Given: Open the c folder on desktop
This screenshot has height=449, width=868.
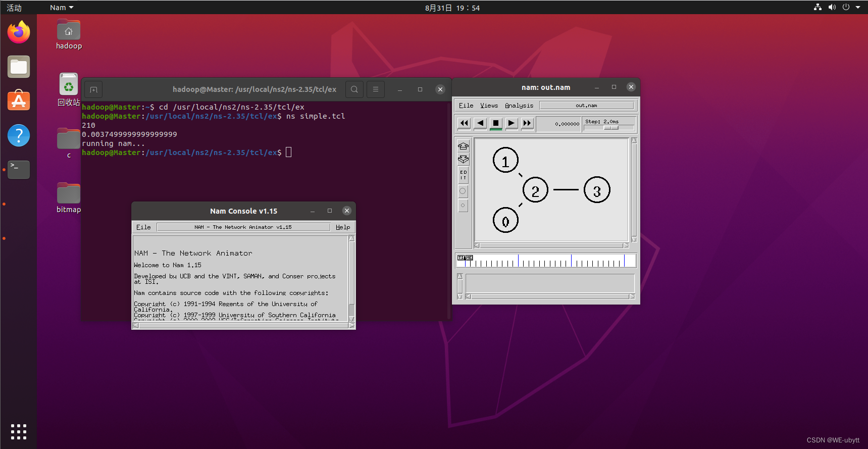Looking at the screenshot, I should point(69,143).
